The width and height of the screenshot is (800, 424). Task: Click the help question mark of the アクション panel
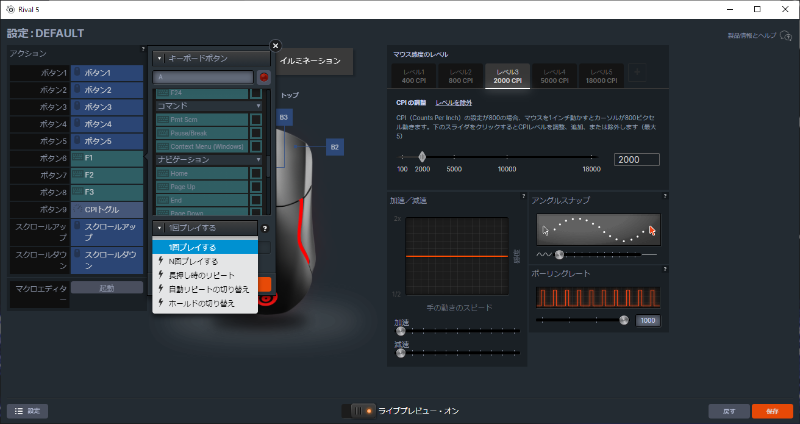click(143, 49)
